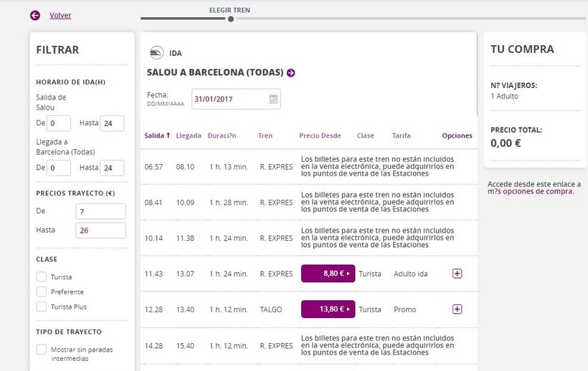Viewport: 588px width, 371px height.
Task: Tick the Turista Plus checkbox
Action: click(42, 307)
